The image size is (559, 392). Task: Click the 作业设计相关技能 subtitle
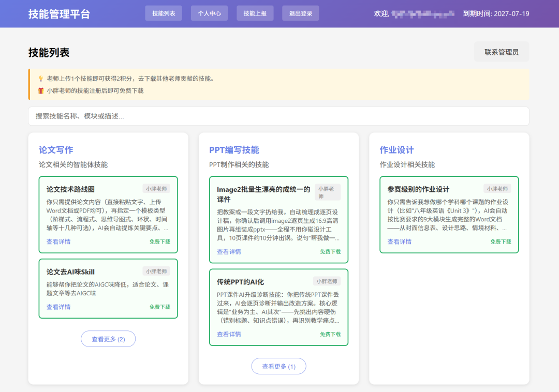pyautogui.click(x=407, y=164)
